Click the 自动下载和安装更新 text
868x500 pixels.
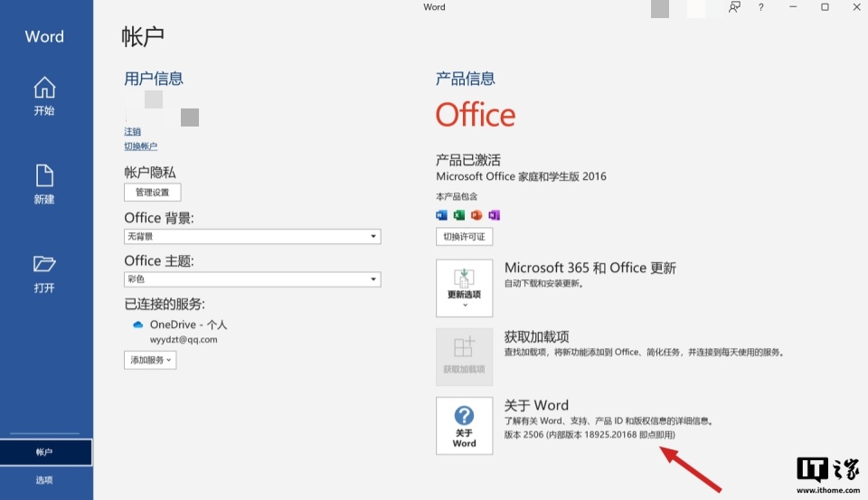(543, 284)
